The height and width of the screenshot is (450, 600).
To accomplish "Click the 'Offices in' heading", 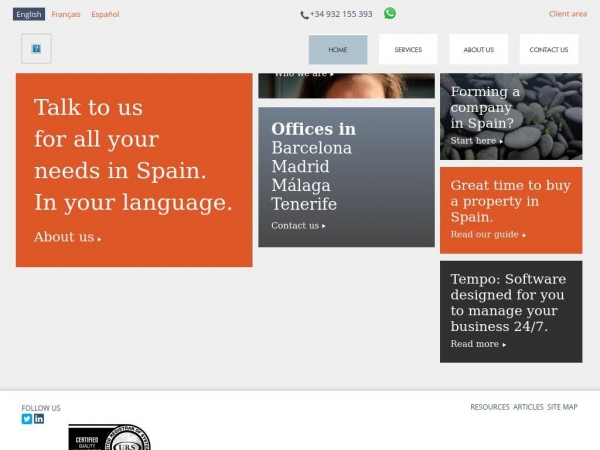I will (313, 129).
